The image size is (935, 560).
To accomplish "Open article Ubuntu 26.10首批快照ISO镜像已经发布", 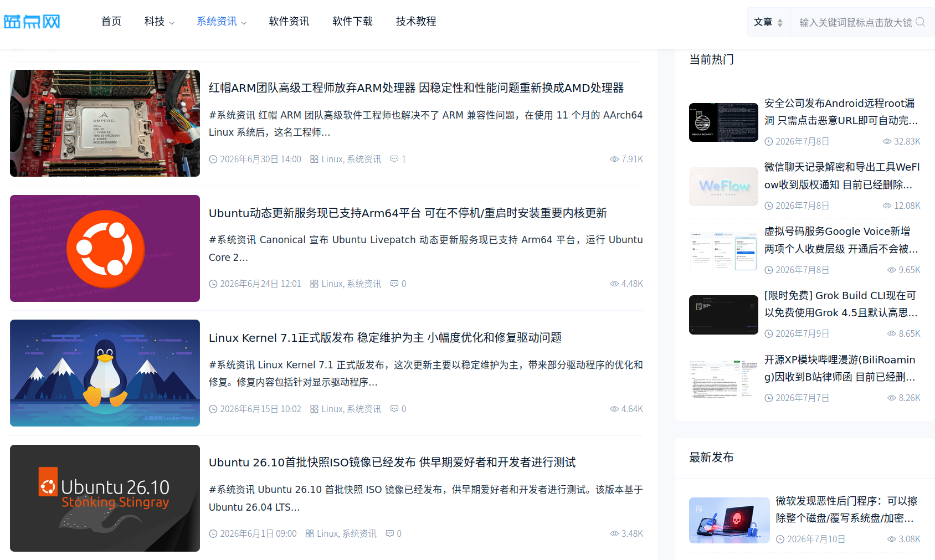I will [x=392, y=462].
